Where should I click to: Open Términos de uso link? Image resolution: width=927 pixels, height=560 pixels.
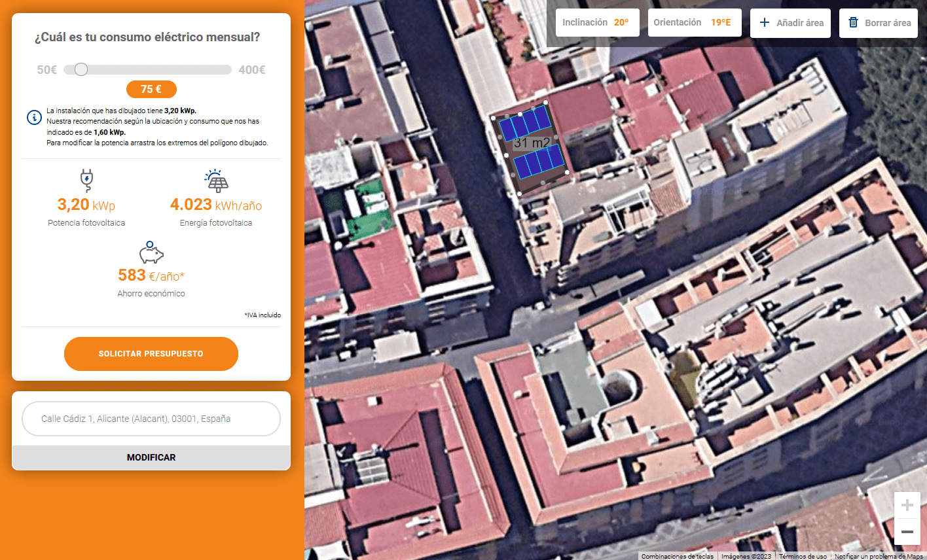(x=803, y=556)
